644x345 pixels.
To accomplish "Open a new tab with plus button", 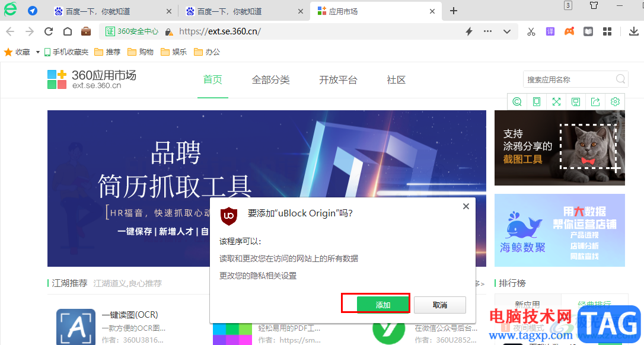I will point(454,11).
